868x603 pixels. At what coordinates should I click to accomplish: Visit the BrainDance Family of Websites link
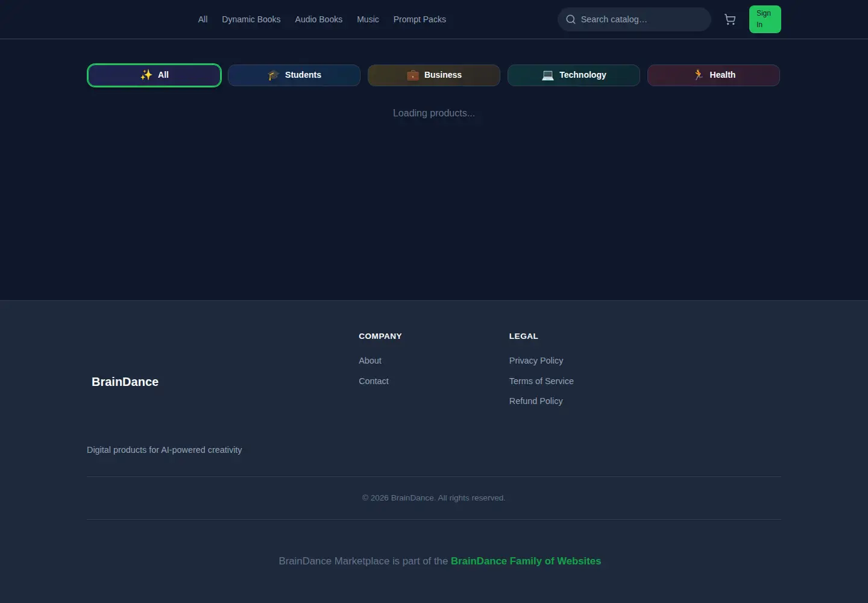pos(526,561)
